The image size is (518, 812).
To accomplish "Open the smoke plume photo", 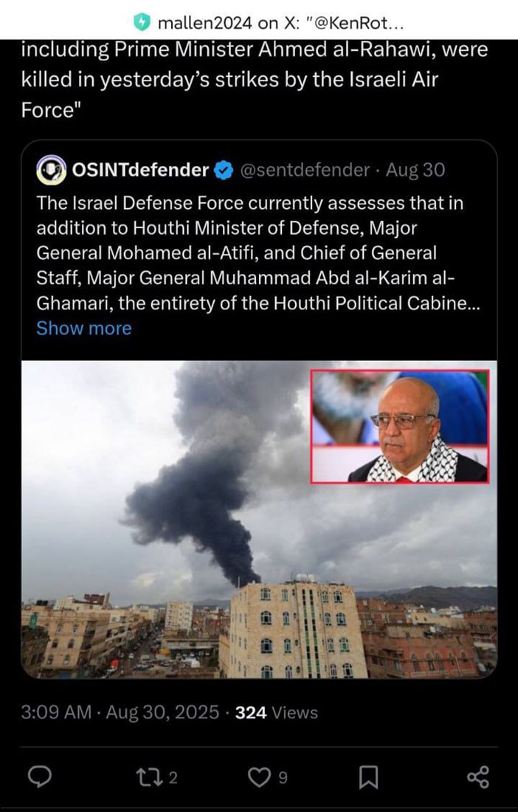I will tap(184, 517).
